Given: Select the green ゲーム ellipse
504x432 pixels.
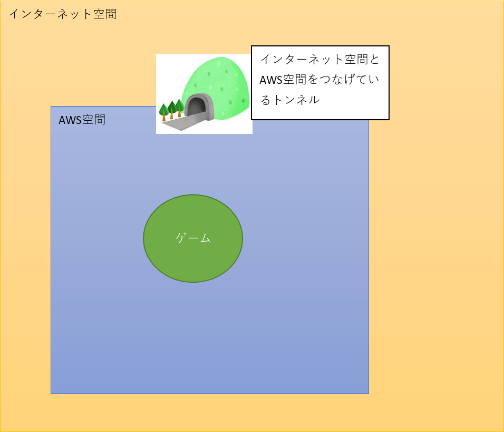Looking at the screenshot, I should tap(193, 238).
